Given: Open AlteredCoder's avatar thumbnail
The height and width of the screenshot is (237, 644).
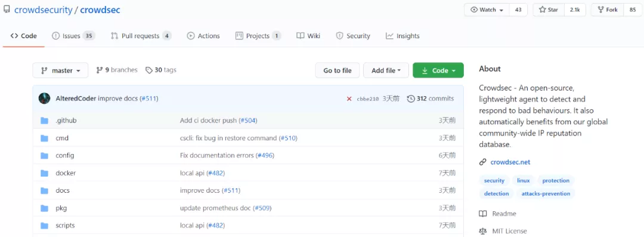Looking at the screenshot, I should [44, 99].
